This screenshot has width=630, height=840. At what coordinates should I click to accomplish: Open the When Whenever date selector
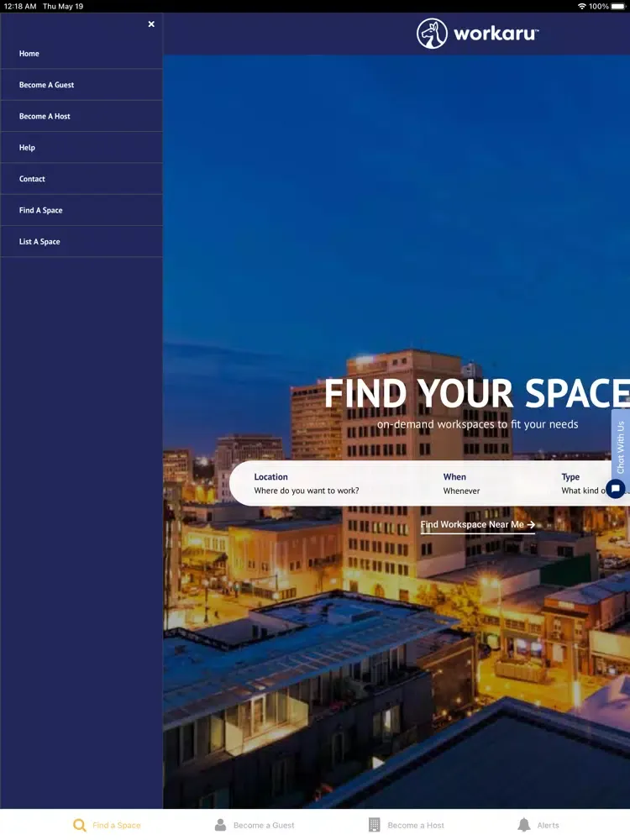point(461,484)
